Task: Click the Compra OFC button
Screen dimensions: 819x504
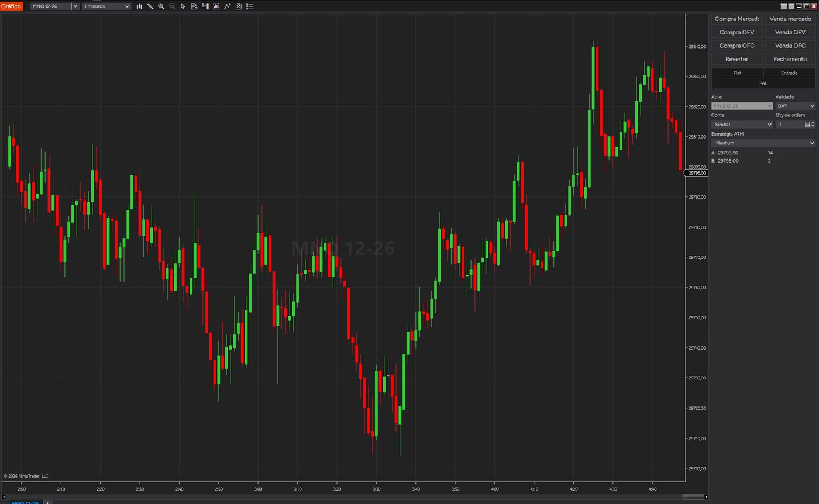Action: [737, 46]
